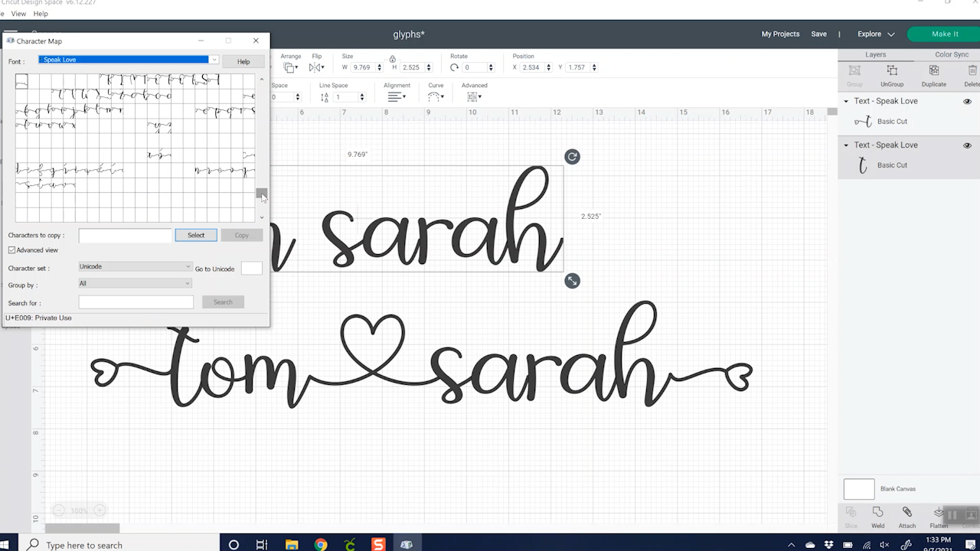Screen dimensions: 980x551
Task: Click the green Make It button
Action: pos(945,34)
